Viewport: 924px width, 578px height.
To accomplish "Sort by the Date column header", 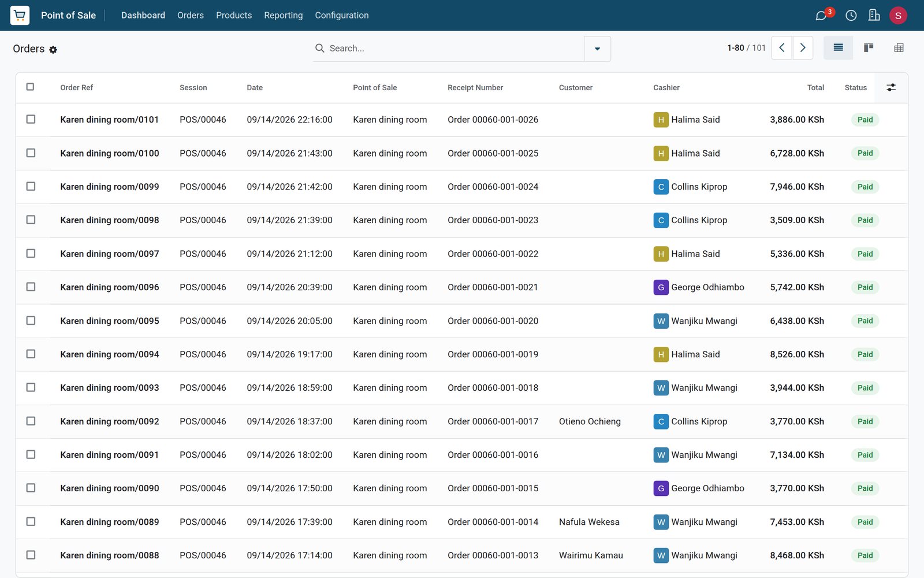I will (255, 87).
